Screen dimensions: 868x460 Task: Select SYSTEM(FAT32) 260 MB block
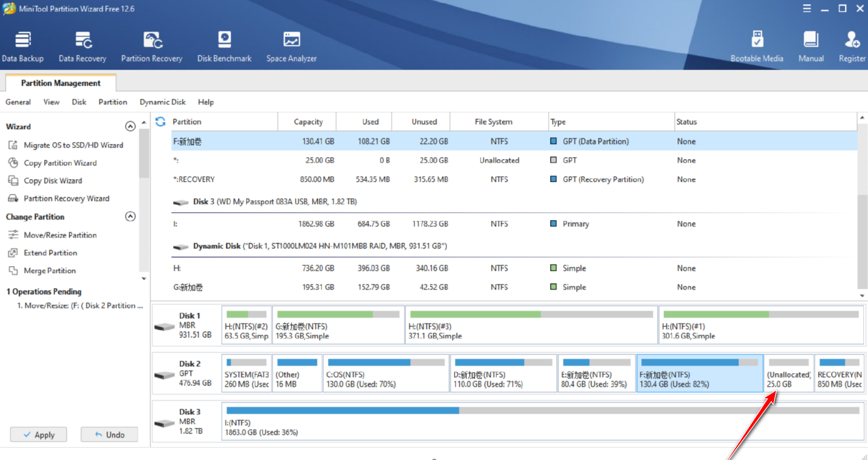[x=246, y=373]
